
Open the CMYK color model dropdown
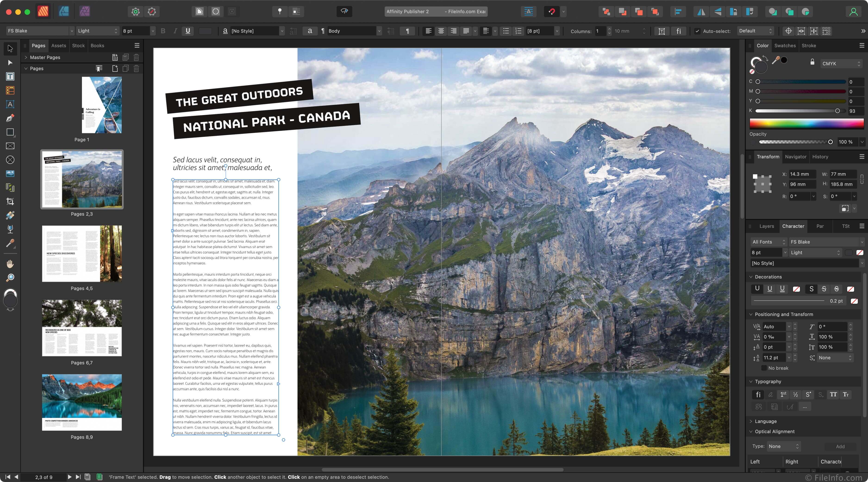(x=841, y=63)
